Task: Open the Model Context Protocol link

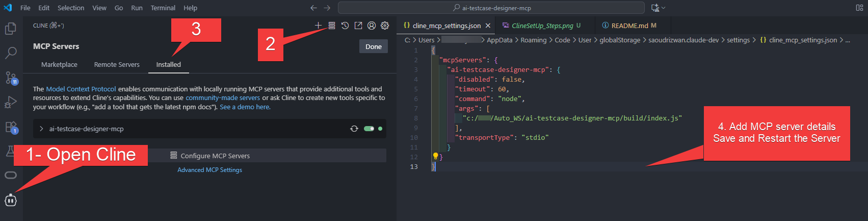Action: coord(81,89)
